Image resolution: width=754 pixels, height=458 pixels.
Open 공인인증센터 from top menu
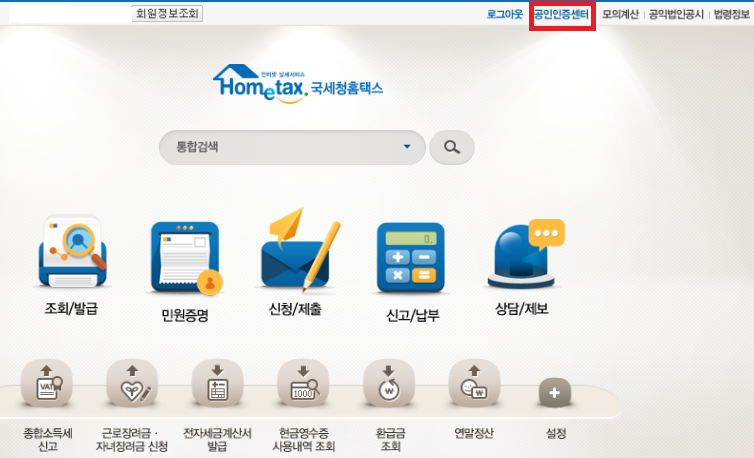pyautogui.click(x=561, y=14)
